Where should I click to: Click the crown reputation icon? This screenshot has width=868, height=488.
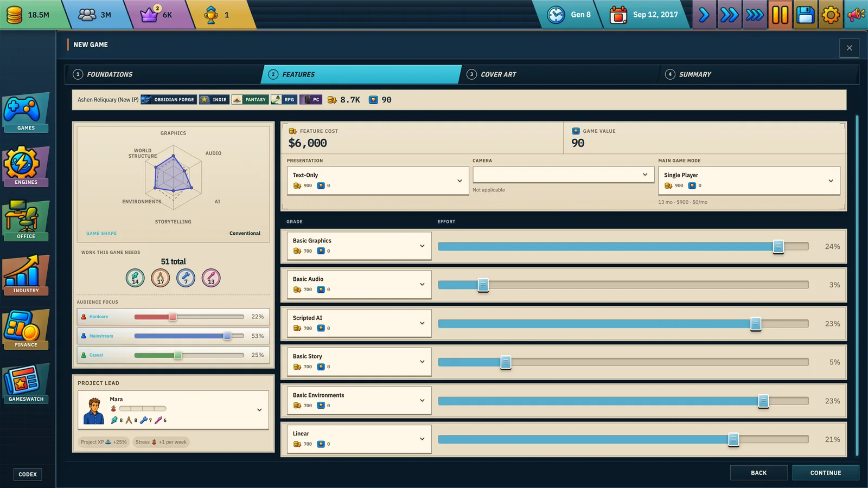(x=149, y=15)
